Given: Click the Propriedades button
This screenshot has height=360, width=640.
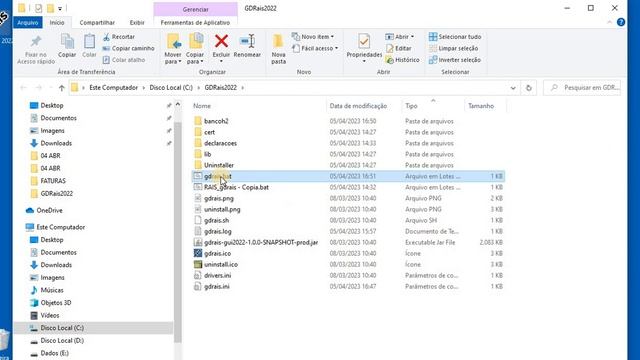Looking at the screenshot, I should point(364,48).
